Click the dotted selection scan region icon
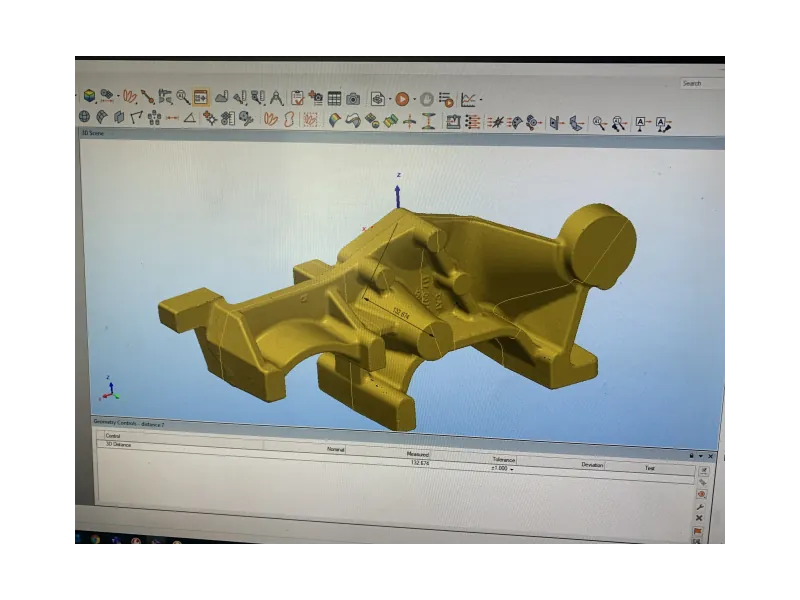 tap(310, 120)
